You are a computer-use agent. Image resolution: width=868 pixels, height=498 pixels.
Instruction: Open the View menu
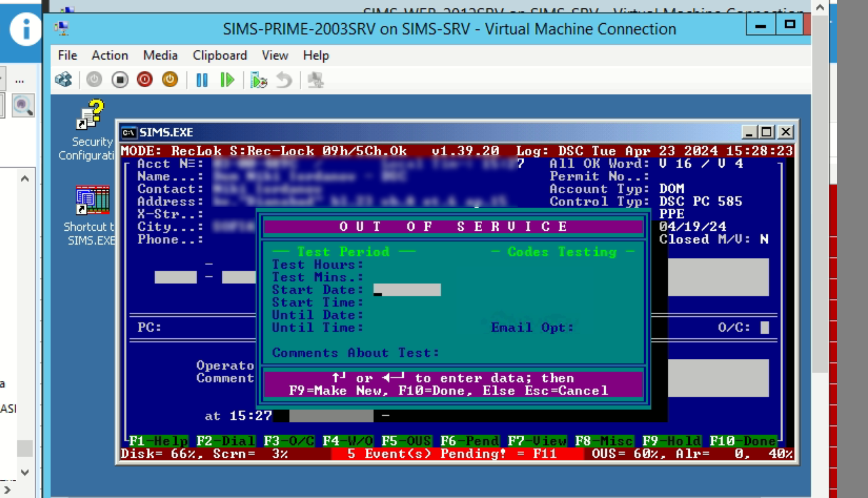[x=275, y=55]
